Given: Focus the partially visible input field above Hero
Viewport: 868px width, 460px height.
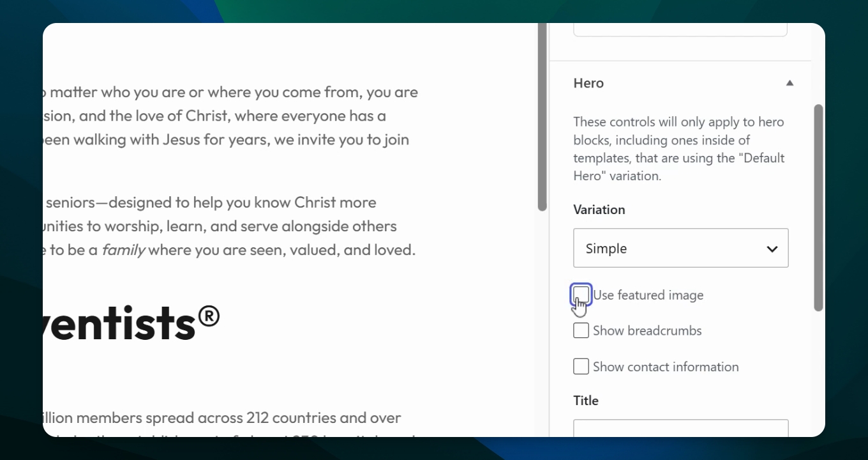Looking at the screenshot, I should (x=680, y=29).
